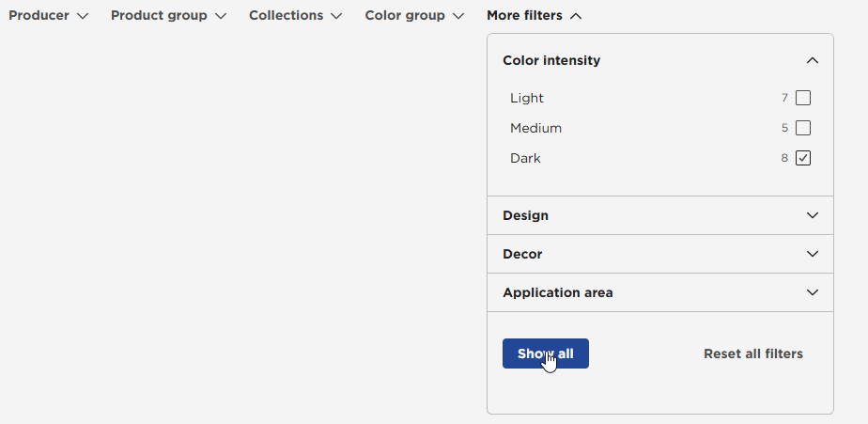
Task: Collapse the Color intensity section chevron
Action: pyautogui.click(x=813, y=60)
